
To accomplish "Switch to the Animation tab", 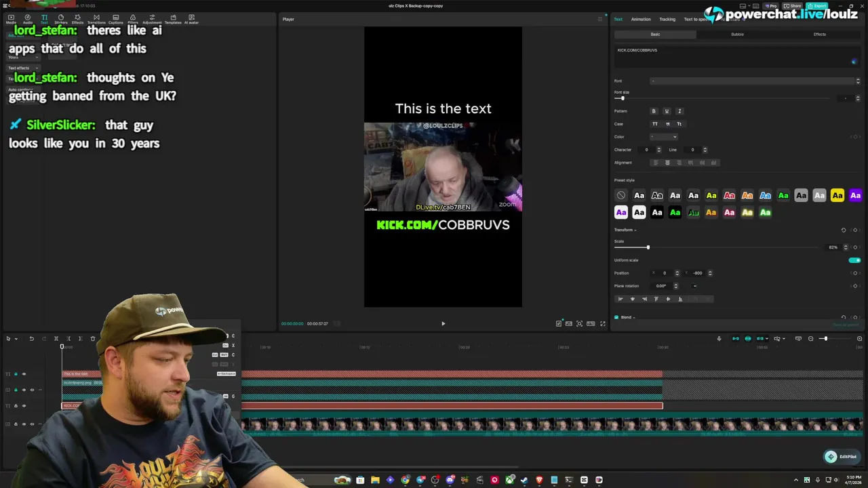I will [x=641, y=19].
